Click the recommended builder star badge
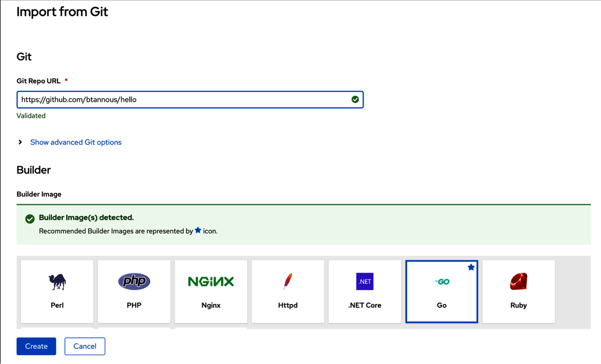This screenshot has width=601, height=364. 471,267
